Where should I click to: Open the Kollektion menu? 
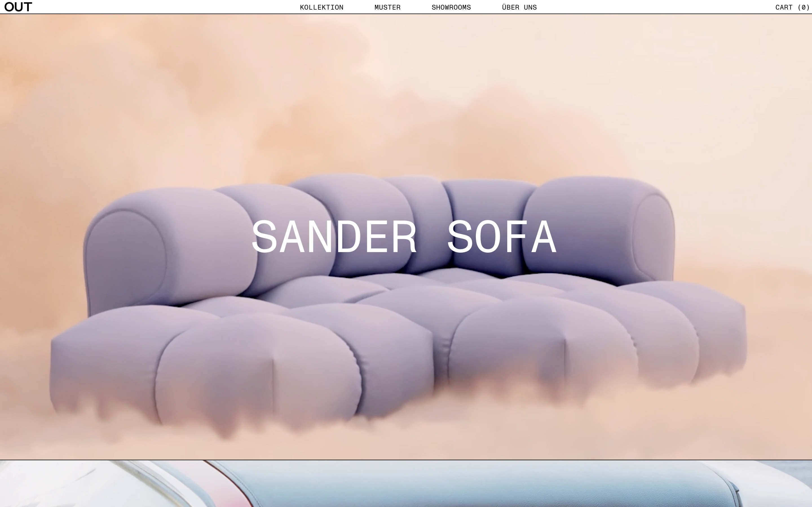[x=321, y=7]
